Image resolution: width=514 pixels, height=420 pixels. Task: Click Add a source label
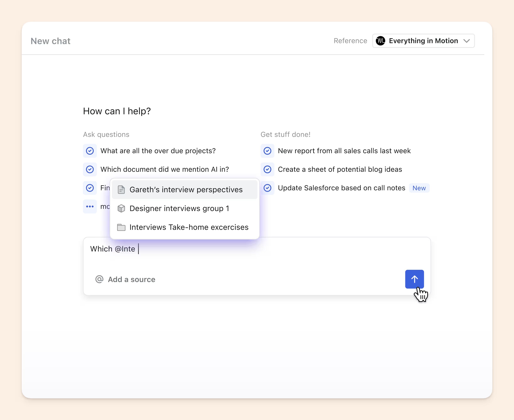(132, 279)
